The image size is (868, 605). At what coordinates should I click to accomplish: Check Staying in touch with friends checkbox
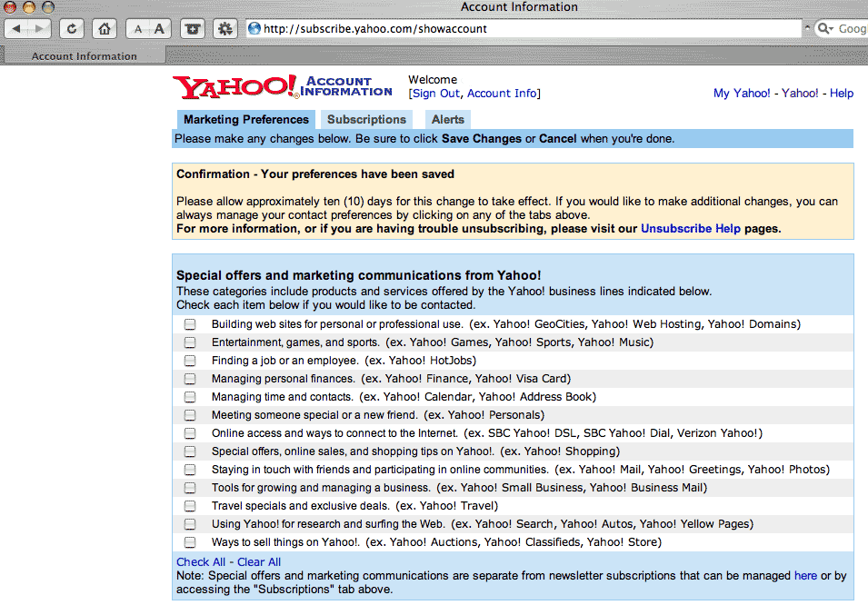[190, 470]
